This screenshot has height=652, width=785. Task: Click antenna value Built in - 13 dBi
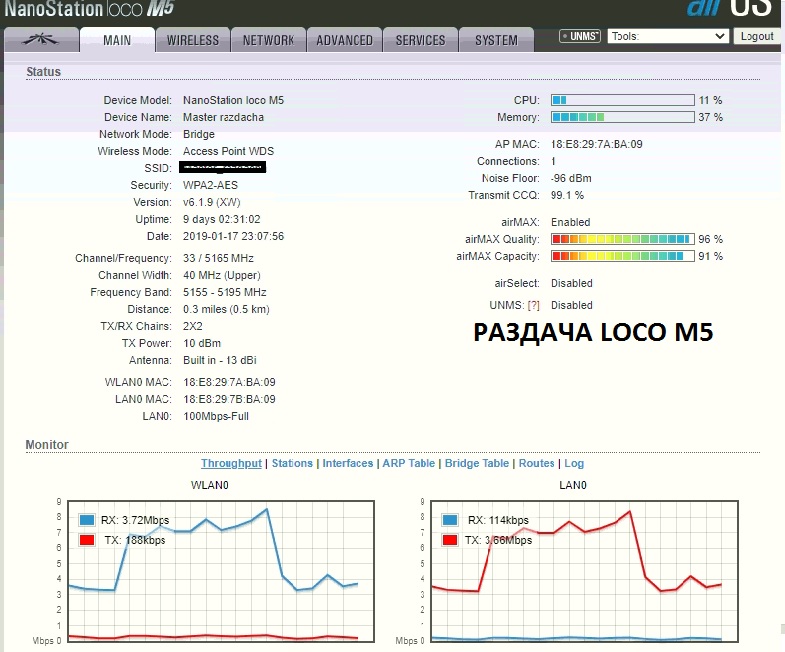220,361
